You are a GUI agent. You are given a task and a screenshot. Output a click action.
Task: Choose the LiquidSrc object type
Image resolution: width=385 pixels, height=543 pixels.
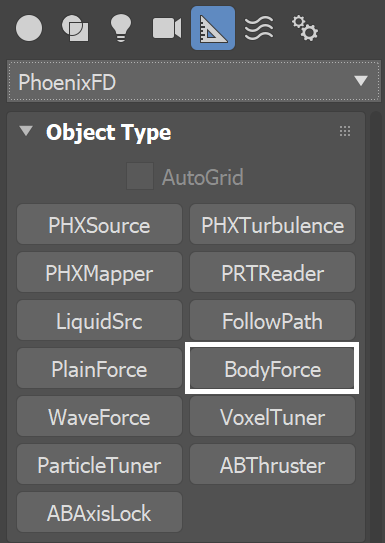click(x=99, y=320)
